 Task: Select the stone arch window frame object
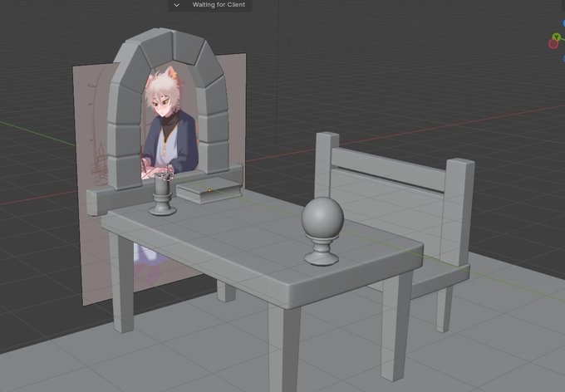tap(128, 108)
